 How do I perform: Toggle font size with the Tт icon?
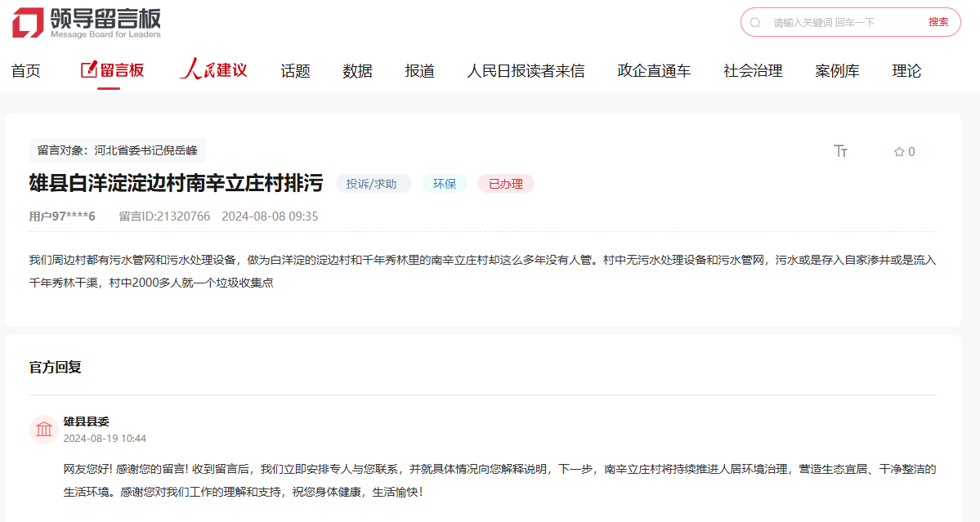840,151
